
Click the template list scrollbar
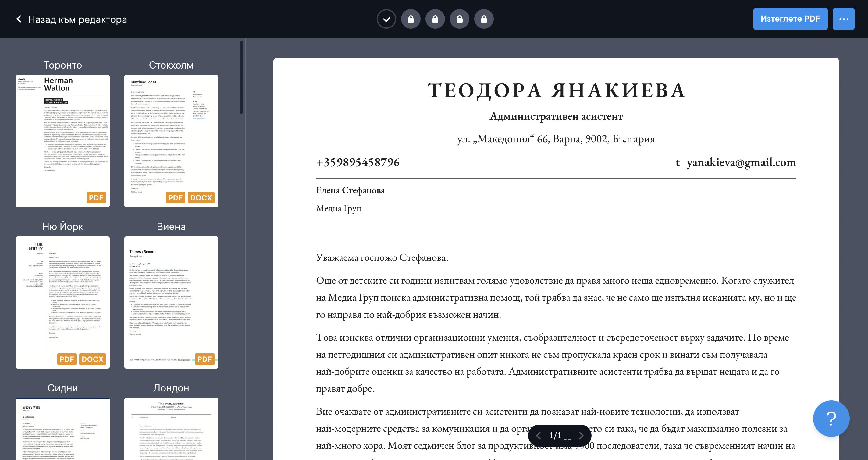pos(241,77)
